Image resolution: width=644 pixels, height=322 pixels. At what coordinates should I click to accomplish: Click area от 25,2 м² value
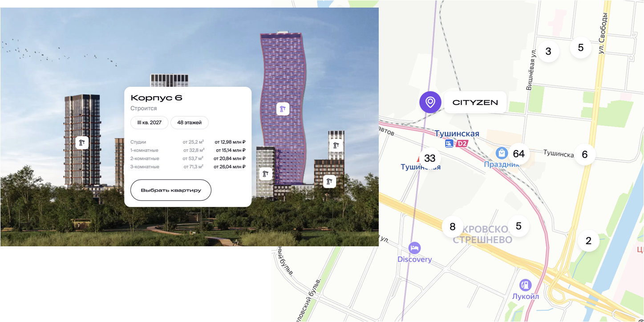193,142
